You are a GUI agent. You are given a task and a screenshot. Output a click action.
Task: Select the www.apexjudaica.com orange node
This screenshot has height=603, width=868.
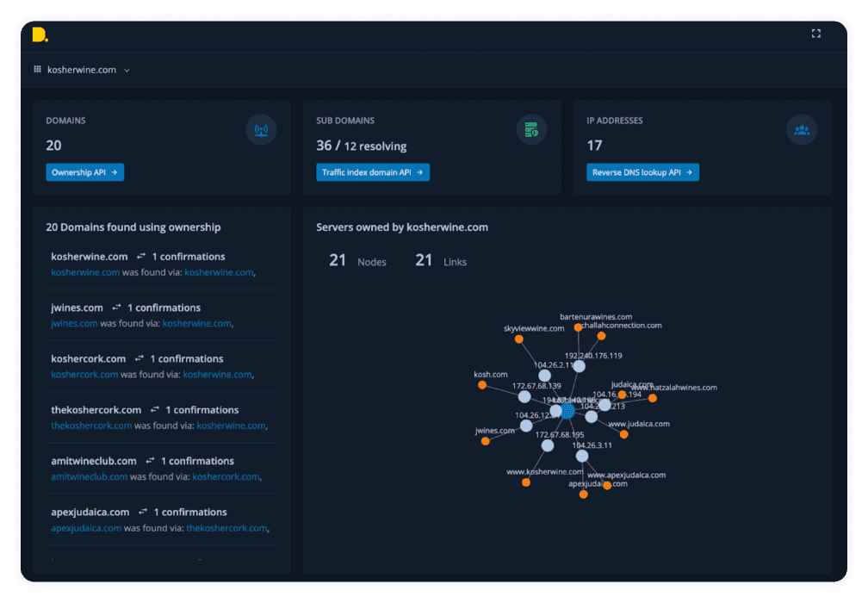[x=607, y=486]
